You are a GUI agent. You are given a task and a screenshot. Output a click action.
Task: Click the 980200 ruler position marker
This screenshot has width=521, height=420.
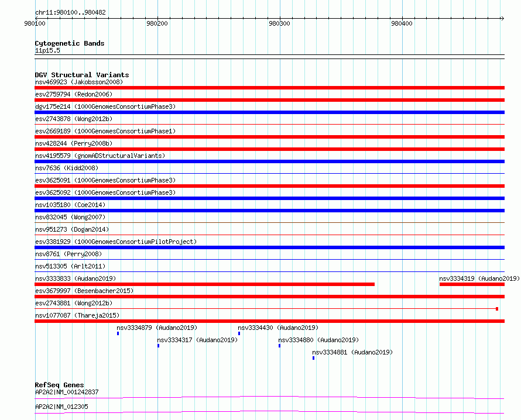coord(157,23)
